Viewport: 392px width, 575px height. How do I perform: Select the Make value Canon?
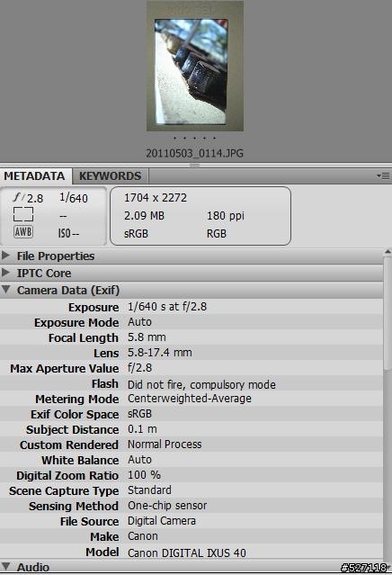(143, 536)
